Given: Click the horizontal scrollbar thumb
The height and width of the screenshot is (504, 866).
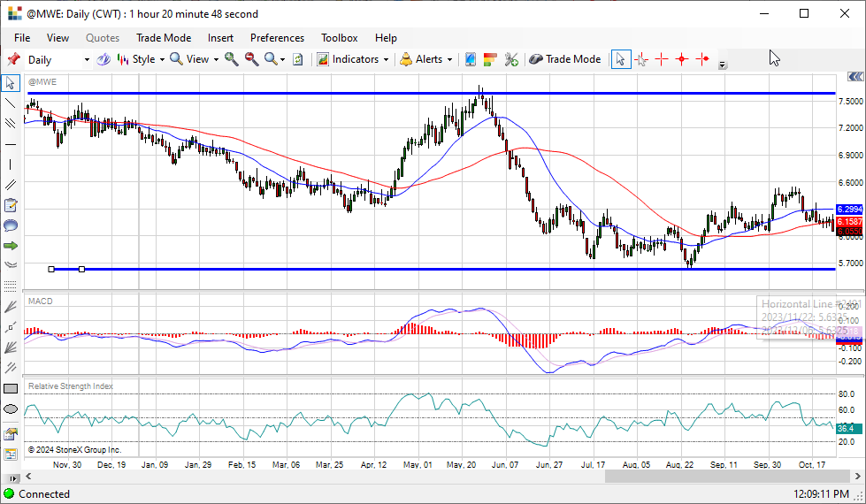Looking at the screenshot, I should [x=729, y=477].
